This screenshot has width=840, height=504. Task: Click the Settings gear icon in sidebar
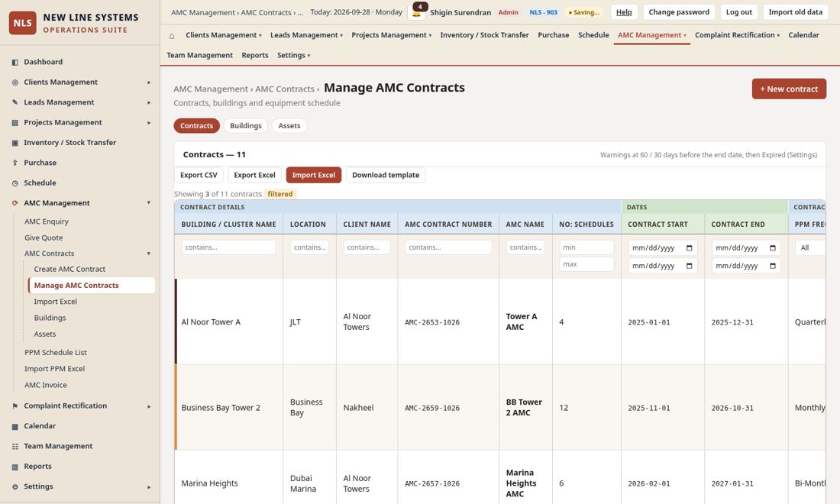[x=15, y=487]
